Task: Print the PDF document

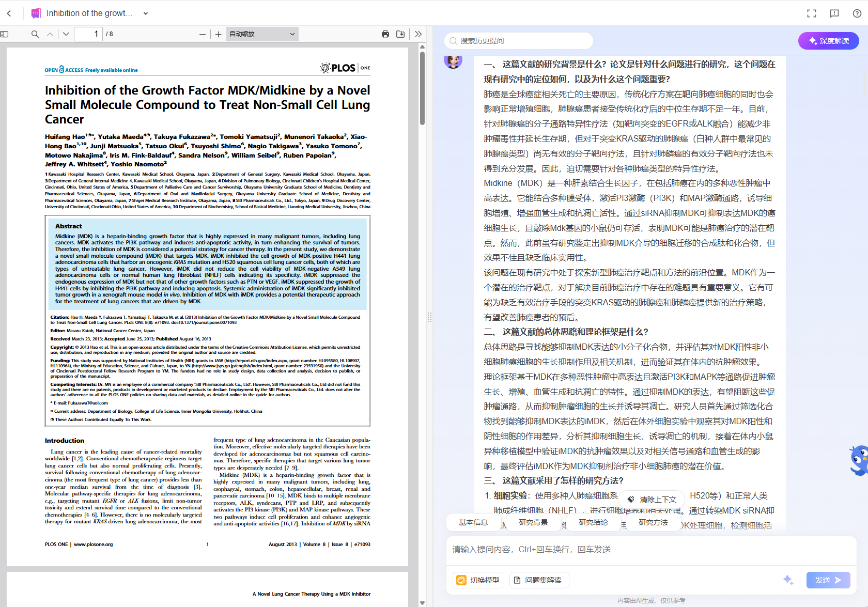Action: click(385, 34)
